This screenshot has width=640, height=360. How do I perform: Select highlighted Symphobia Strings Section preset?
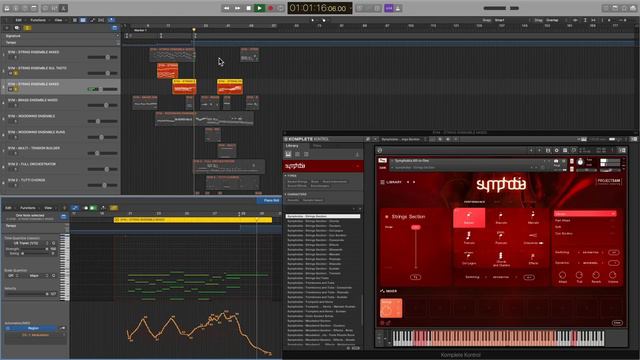point(322,216)
